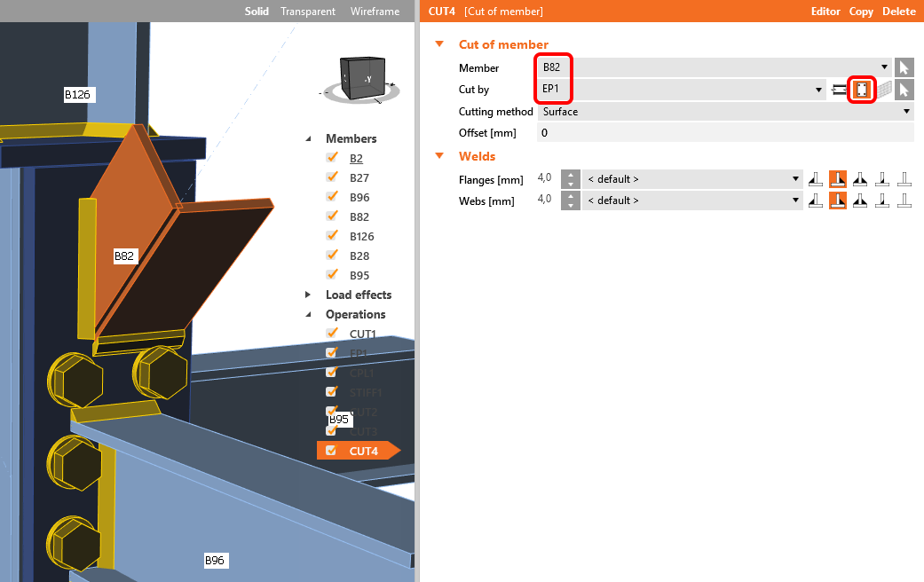Viewport: 924px width, 582px height.
Task: Collapse the Cut of member section
Action: click(x=439, y=44)
